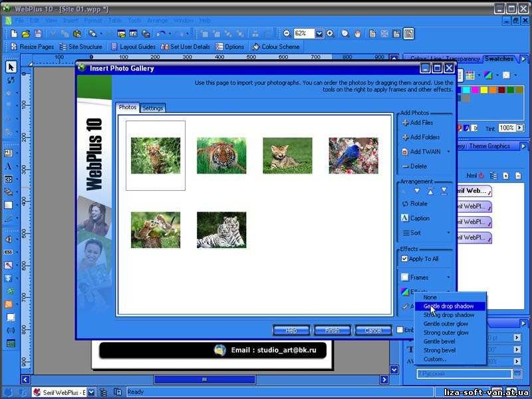Select the sound speaker tool

(9, 239)
